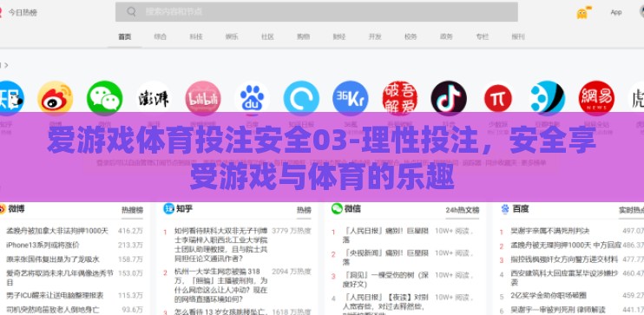644x315 pixels.
Task: Select the 报刊 tab
Action: click(518, 36)
